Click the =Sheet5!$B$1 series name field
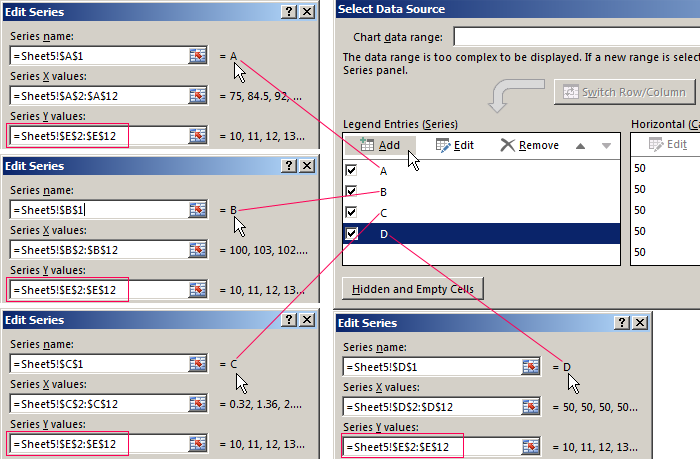Image resolution: width=700 pixels, height=460 pixels. click(x=98, y=210)
